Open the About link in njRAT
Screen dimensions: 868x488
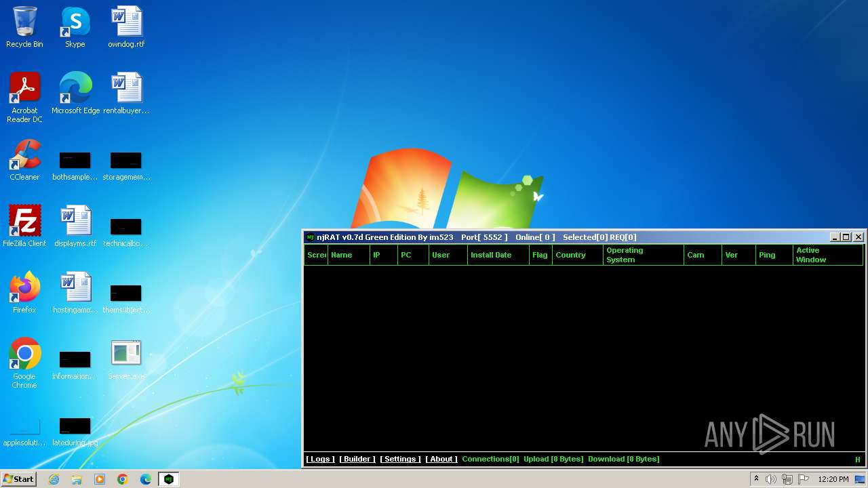[441, 459]
